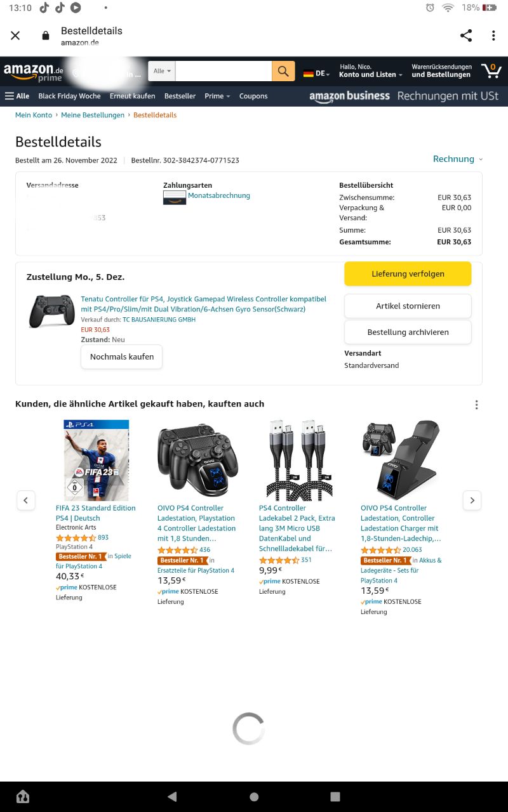Click the orange search magnifier button
The width and height of the screenshot is (508, 812).
pyautogui.click(x=283, y=71)
